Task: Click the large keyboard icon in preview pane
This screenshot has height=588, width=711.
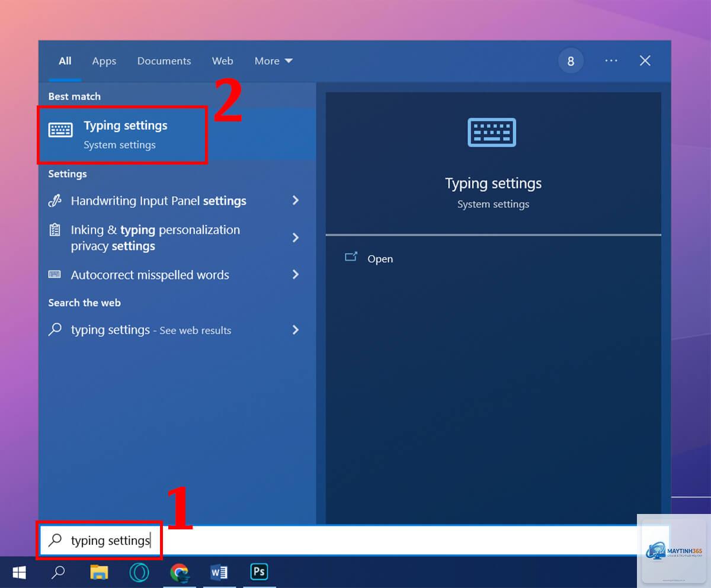Action: [492, 132]
